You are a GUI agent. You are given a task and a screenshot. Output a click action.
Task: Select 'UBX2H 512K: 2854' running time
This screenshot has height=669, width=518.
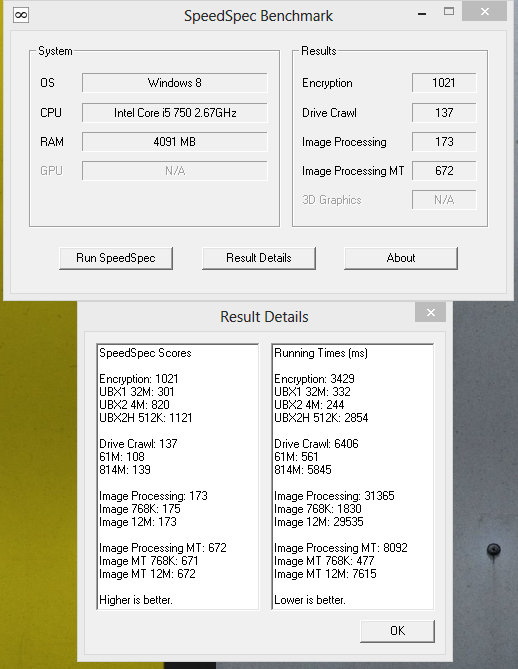(x=321, y=418)
